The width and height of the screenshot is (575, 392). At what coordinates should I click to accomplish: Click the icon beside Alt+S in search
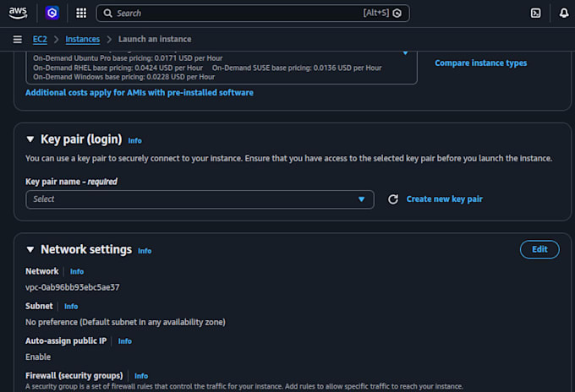[397, 14]
